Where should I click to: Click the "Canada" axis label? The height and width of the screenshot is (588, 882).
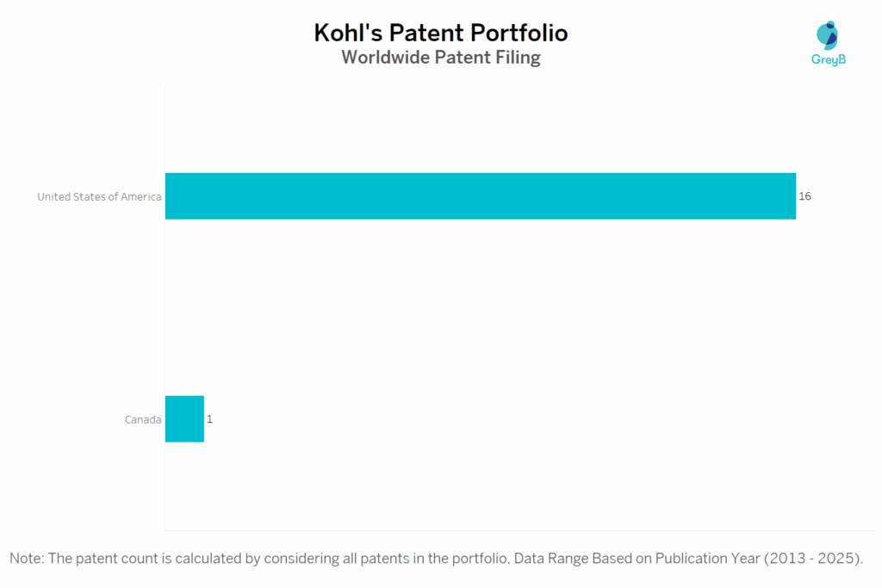click(143, 420)
